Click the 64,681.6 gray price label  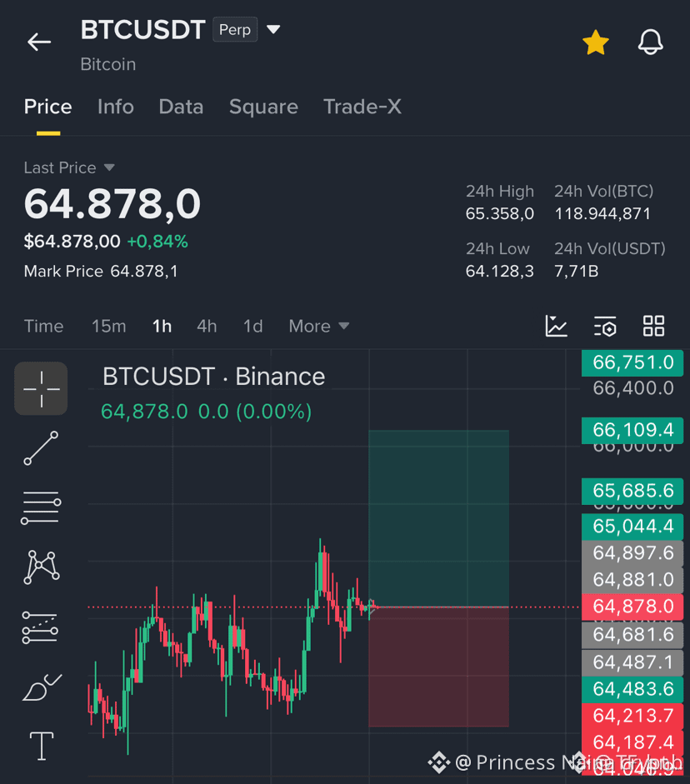pyautogui.click(x=632, y=635)
